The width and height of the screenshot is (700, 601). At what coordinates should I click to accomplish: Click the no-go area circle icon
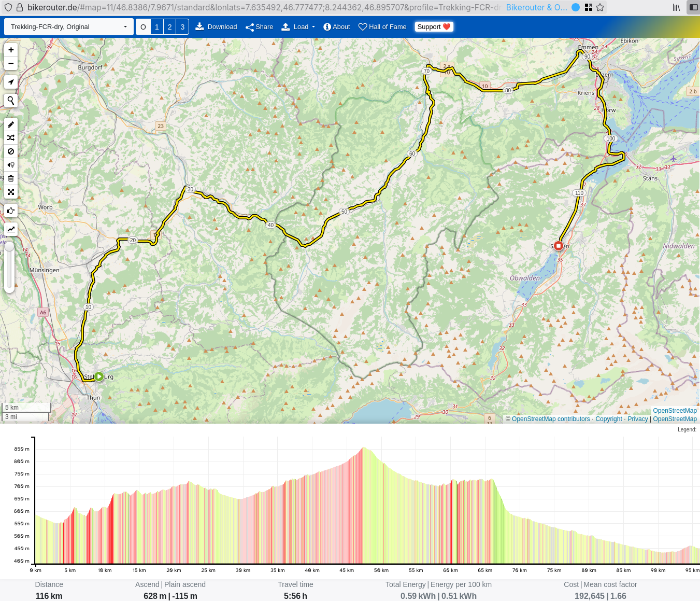[x=11, y=151]
